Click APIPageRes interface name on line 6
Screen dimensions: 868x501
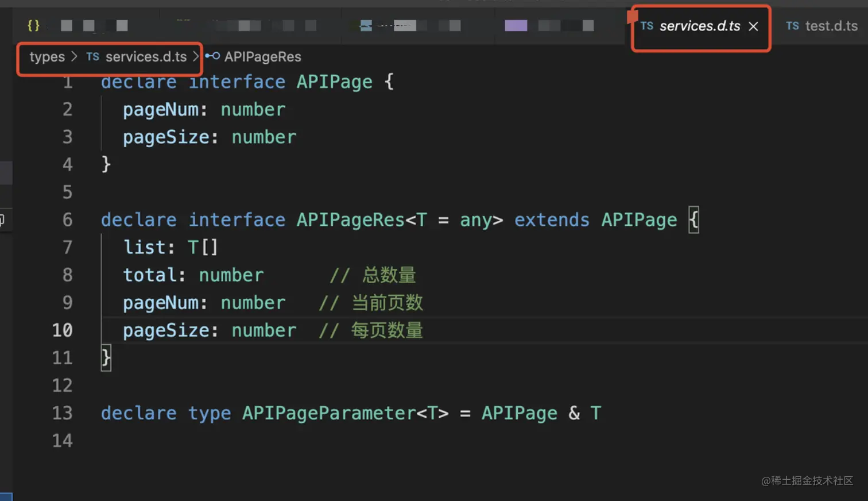coord(351,219)
